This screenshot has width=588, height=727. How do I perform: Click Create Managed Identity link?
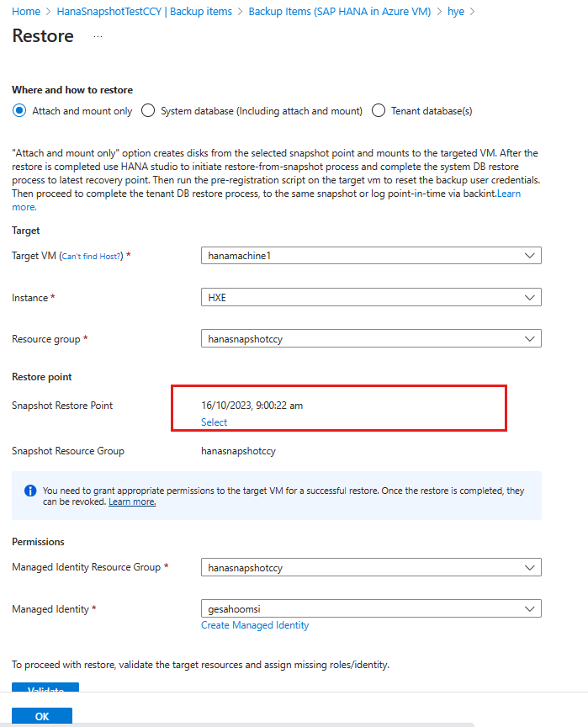point(255,625)
